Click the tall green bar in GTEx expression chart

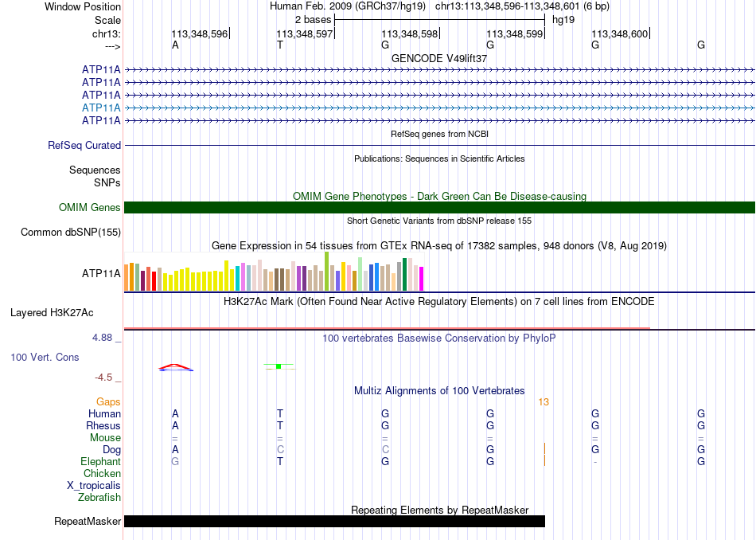click(327, 272)
